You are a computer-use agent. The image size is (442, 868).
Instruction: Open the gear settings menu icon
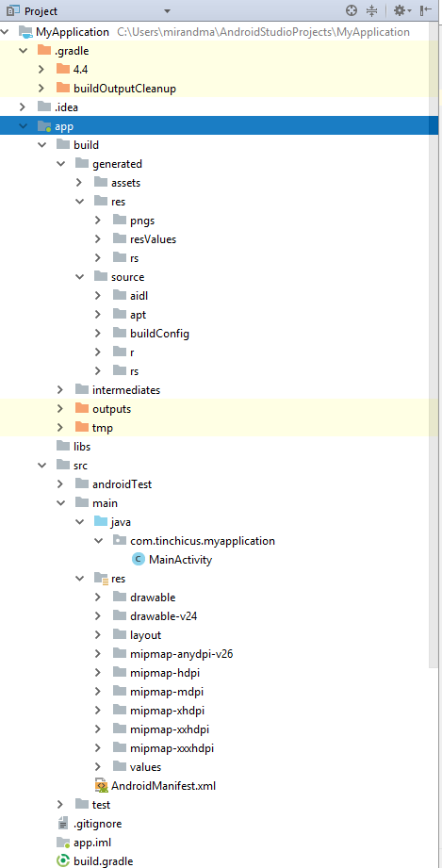pos(401,10)
